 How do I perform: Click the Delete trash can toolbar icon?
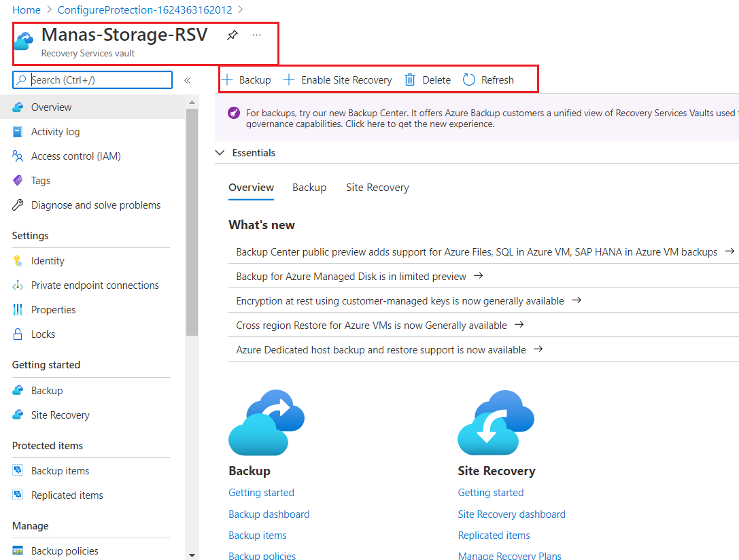point(409,80)
